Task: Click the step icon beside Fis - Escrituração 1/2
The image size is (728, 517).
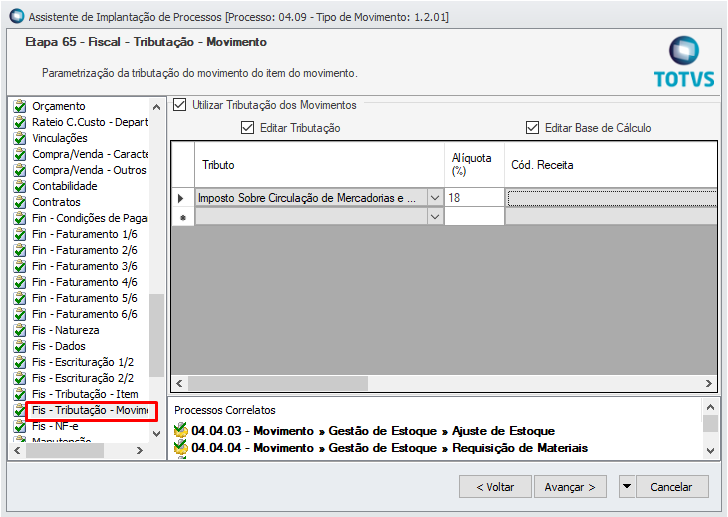Action: (20, 362)
